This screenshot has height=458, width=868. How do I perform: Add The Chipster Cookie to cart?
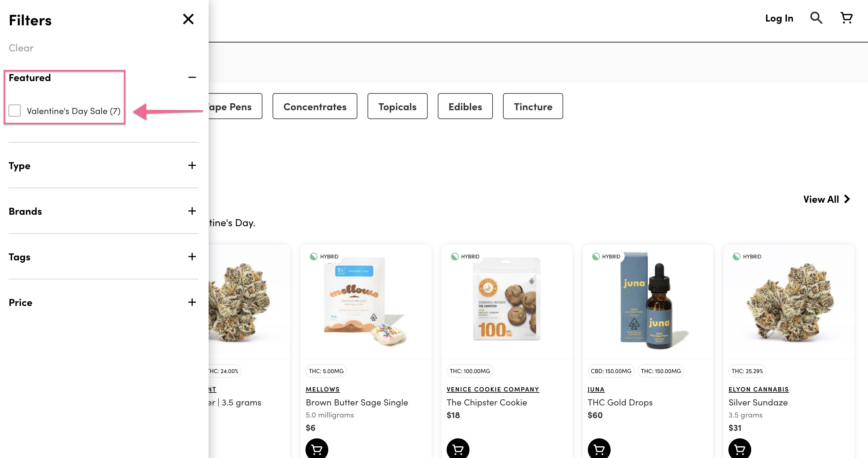458,449
